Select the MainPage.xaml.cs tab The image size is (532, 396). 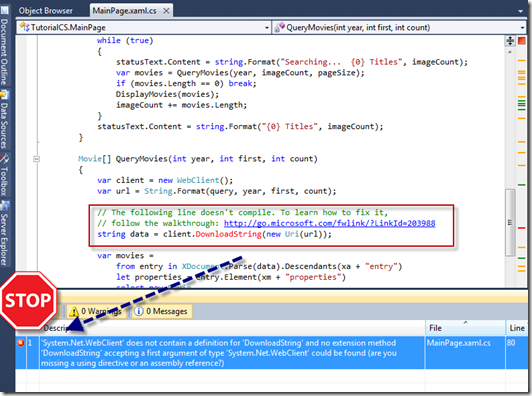(x=124, y=11)
